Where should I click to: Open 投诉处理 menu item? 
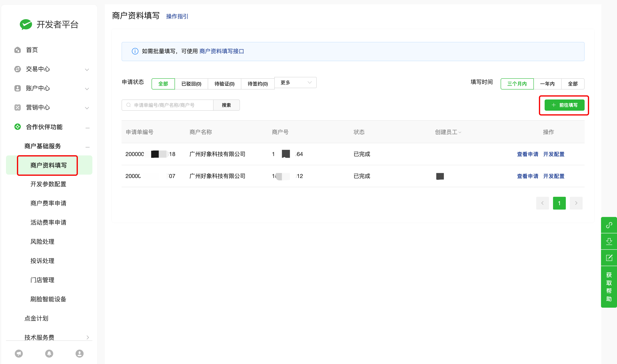42,261
